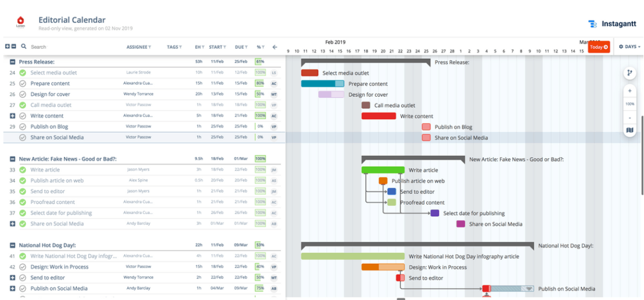Click LS avatar for Select media outlet

pyautogui.click(x=273, y=73)
